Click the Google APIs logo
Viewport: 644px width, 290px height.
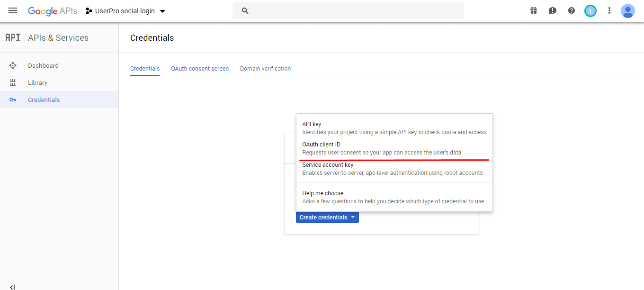coord(52,11)
